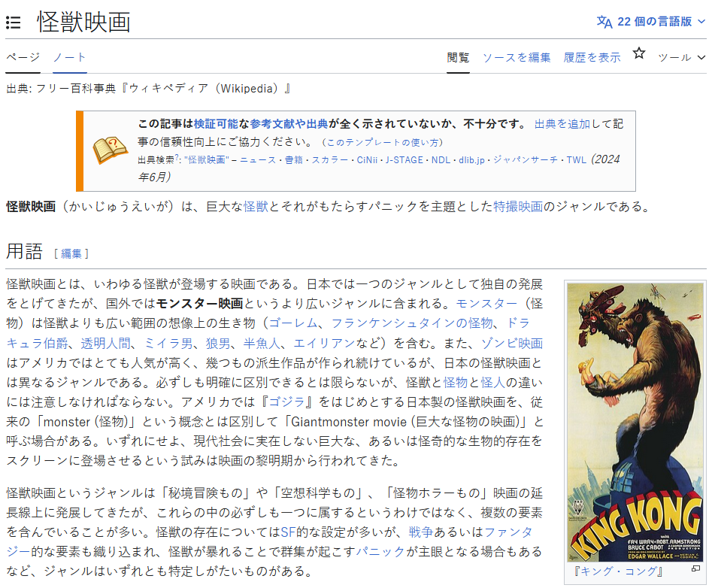Open the table of contents icon
Image resolution: width=712 pixels, height=588 pixels.
click(14, 23)
